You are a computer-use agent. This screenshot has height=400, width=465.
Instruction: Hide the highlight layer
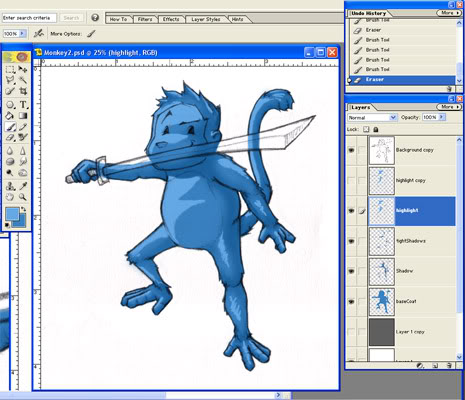pyautogui.click(x=351, y=211)
